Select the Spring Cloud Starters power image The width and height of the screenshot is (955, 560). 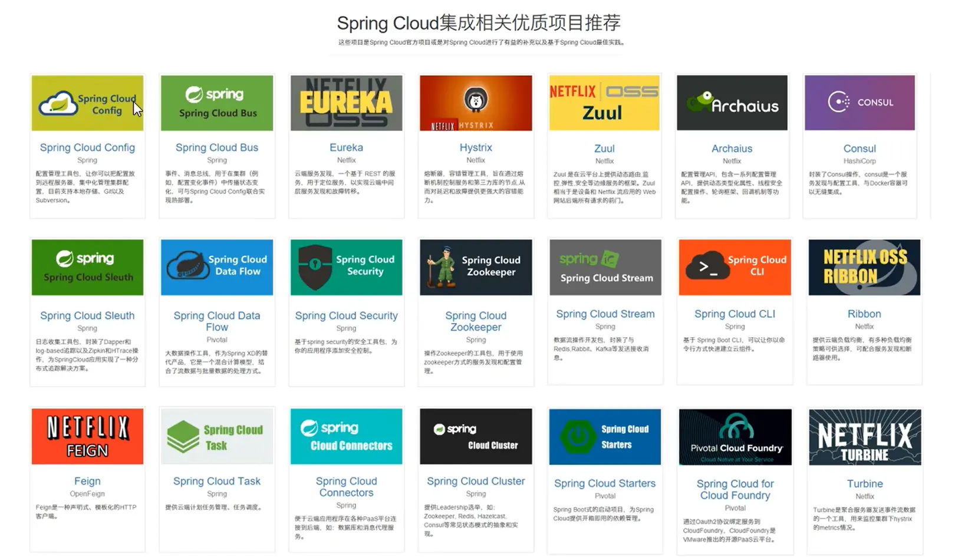(605, 437)
